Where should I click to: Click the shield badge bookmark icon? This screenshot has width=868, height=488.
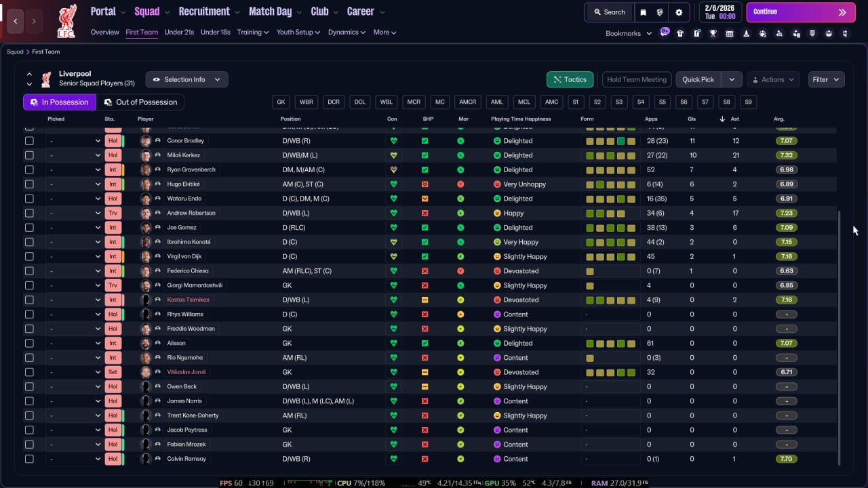812,33
